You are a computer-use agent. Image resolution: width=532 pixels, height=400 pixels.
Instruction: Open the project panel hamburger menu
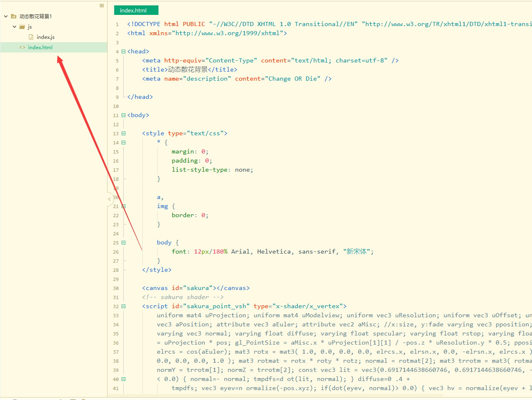tap(102, 6)
